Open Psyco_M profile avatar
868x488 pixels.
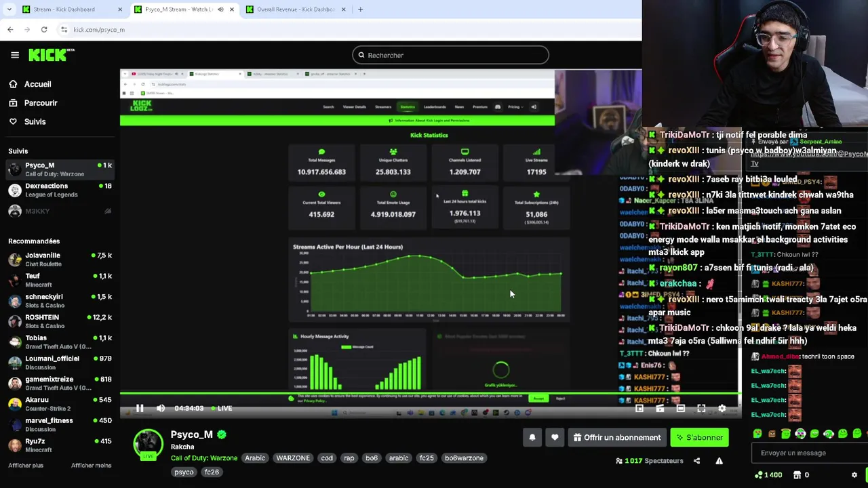click(x=148, y=445)
